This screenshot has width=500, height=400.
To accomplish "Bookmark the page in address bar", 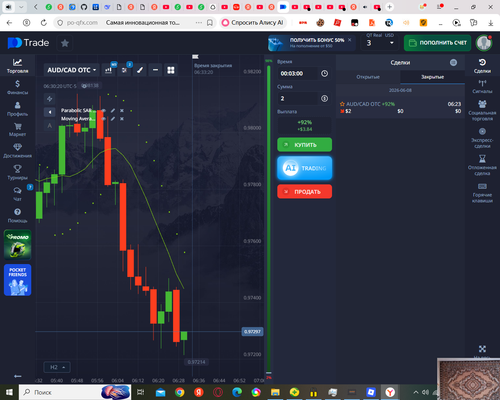I will click(210, 23).
